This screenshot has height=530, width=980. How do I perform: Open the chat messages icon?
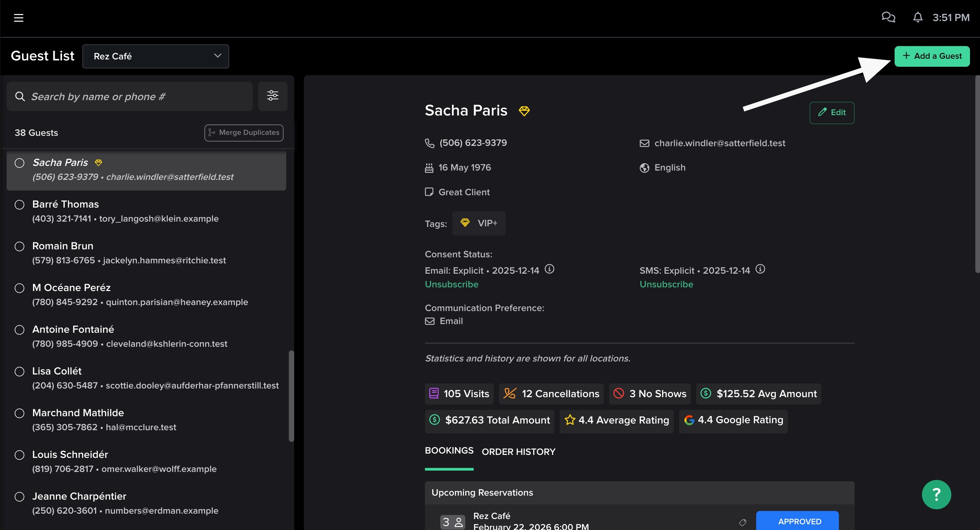click(888, 17)
